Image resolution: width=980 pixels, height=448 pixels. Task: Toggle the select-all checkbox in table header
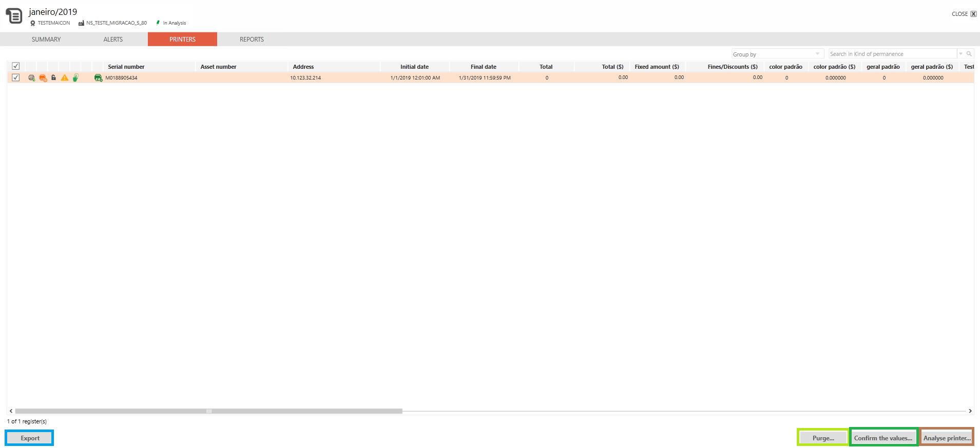[x=16, y=66]
